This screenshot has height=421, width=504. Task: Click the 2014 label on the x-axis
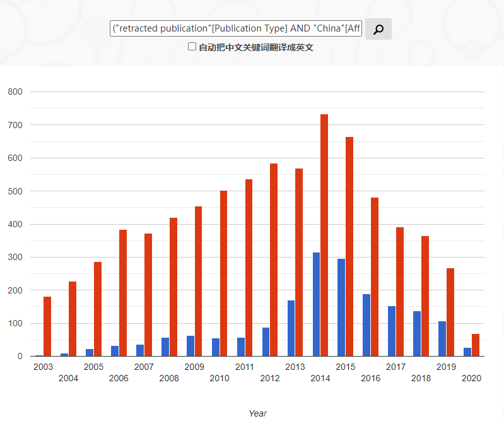[x=320, y=378]
